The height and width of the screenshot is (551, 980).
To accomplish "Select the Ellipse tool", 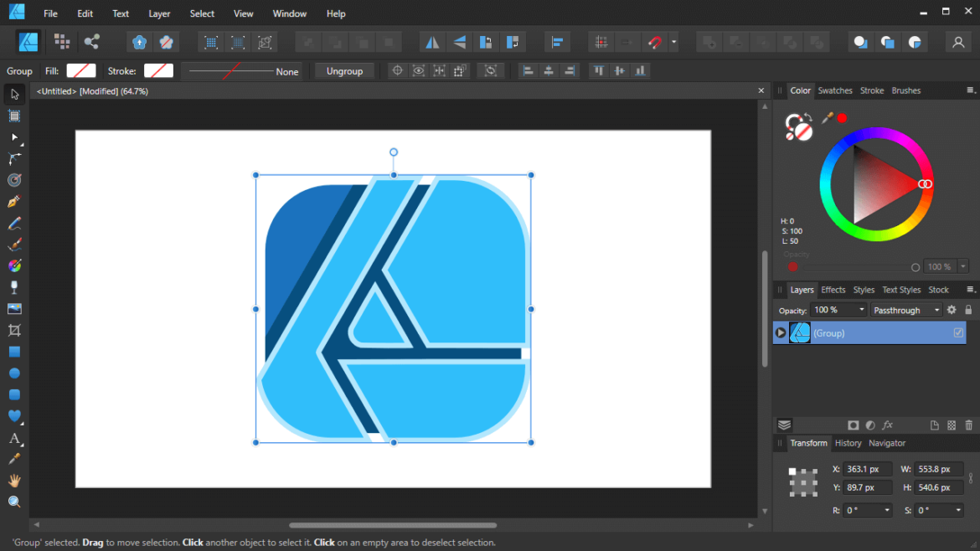I will click(x=14, y=373).
